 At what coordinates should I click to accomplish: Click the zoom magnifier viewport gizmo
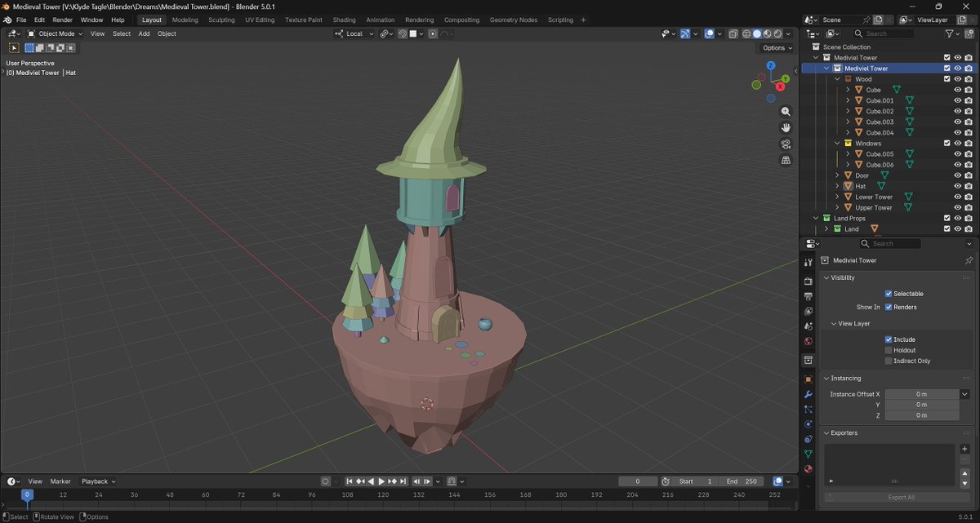click(786, 112)
